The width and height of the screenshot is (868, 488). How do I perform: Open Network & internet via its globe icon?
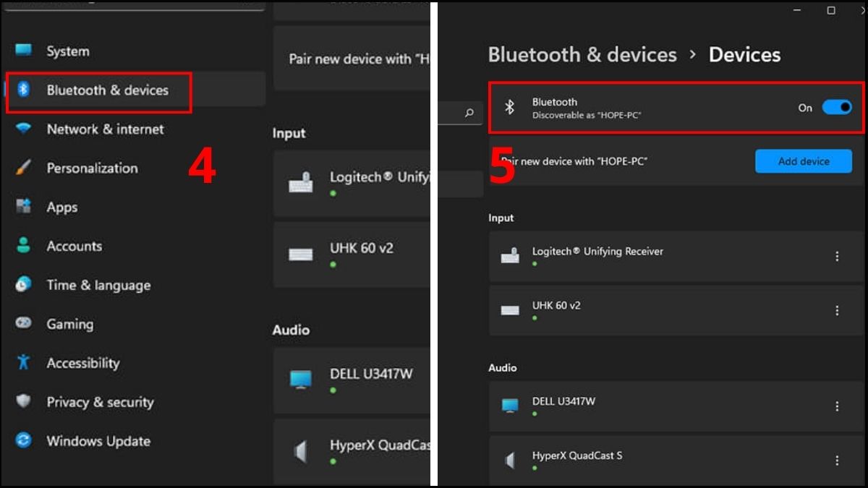point(22,129)
